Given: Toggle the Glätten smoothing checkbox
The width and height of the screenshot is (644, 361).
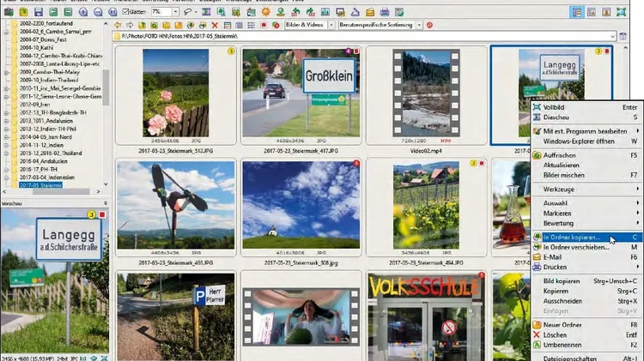Looking at the screenshot, I should click(x=126, y=12).
